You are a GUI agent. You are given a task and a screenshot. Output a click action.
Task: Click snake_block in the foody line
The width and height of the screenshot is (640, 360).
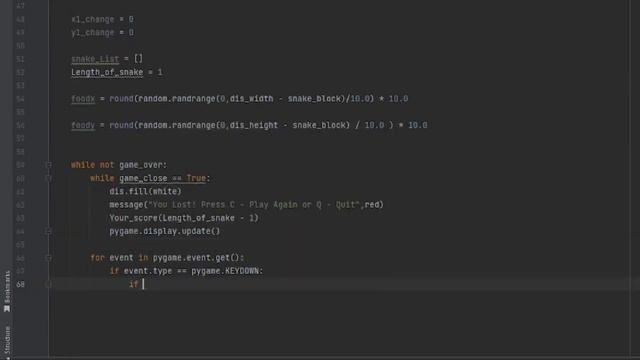click(319, 125)
